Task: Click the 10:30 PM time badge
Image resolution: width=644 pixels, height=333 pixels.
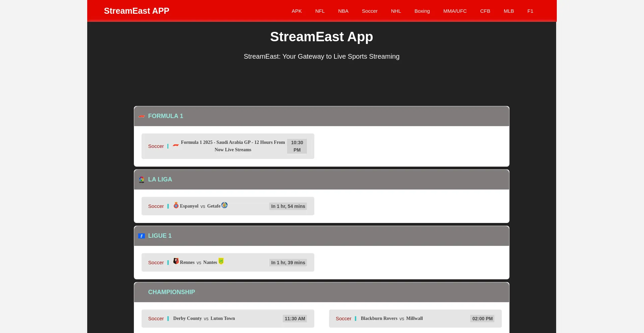Action: tap(297, 146)
